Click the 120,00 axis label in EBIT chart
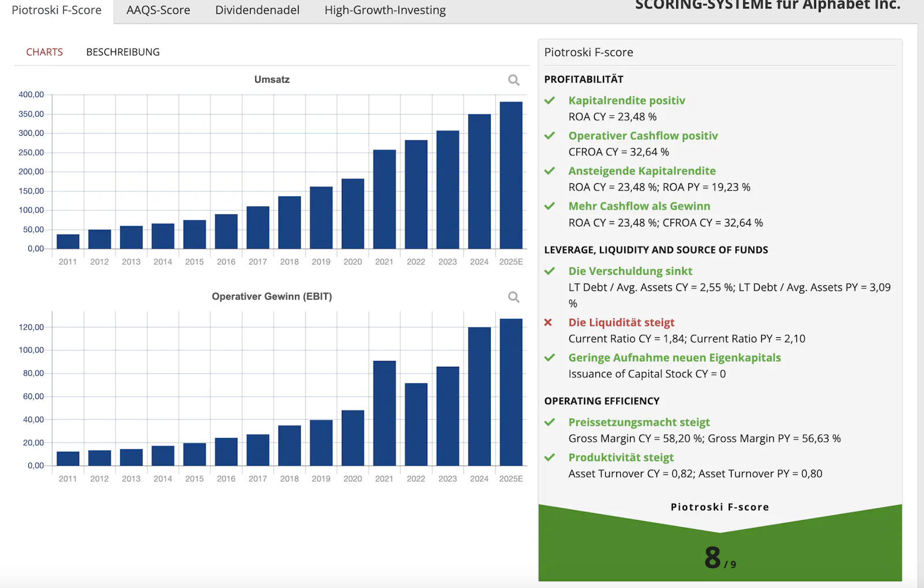 click(x=31, y=328)
